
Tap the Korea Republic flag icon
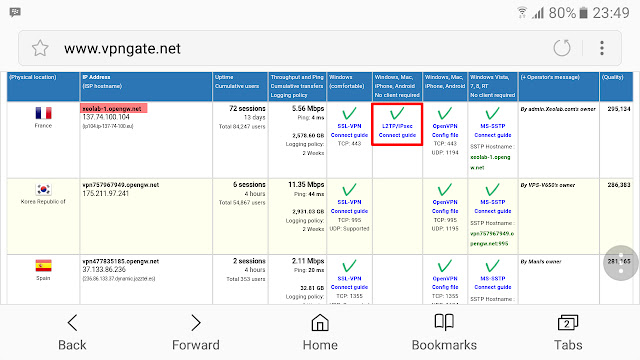[43, 189]
